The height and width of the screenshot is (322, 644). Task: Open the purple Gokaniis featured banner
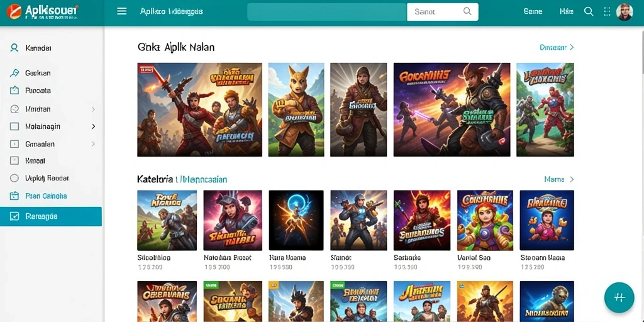(452, 109)
